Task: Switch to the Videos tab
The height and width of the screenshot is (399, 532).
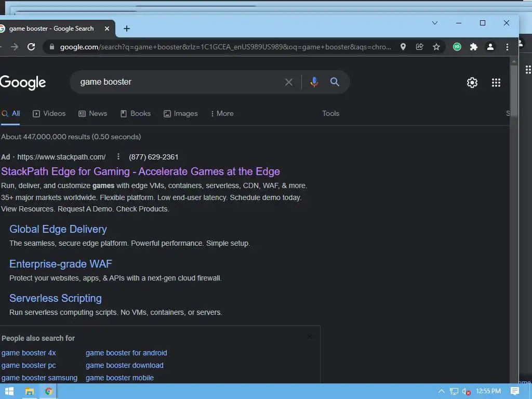Action: point(49,114)
